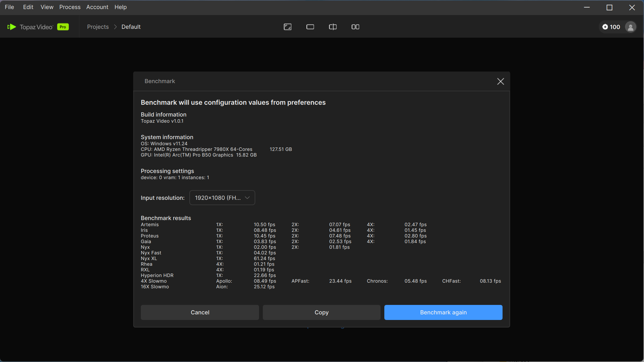Open the View menu
The image size is (644, 362).
point(47,7)
